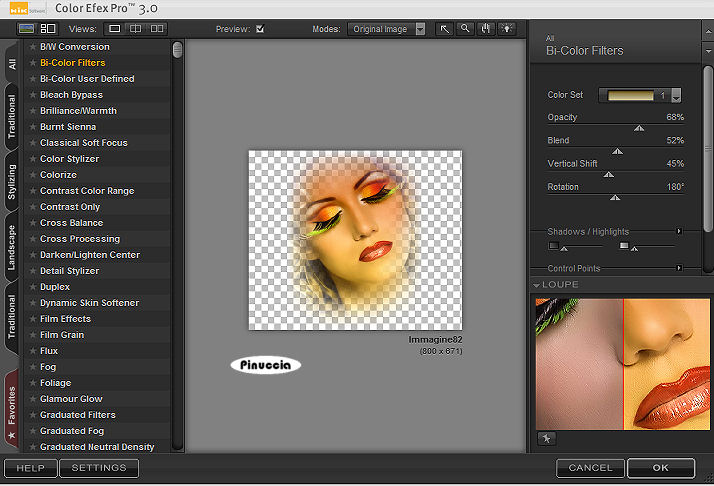Expand the Shadows / Highlights section
714x486 pixels.
(x=679, y=231)
